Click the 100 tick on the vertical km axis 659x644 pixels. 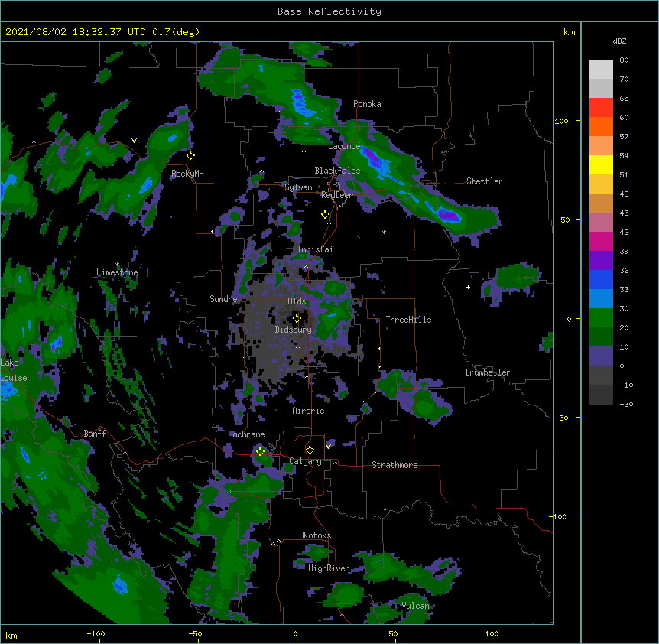pos(561,122)
